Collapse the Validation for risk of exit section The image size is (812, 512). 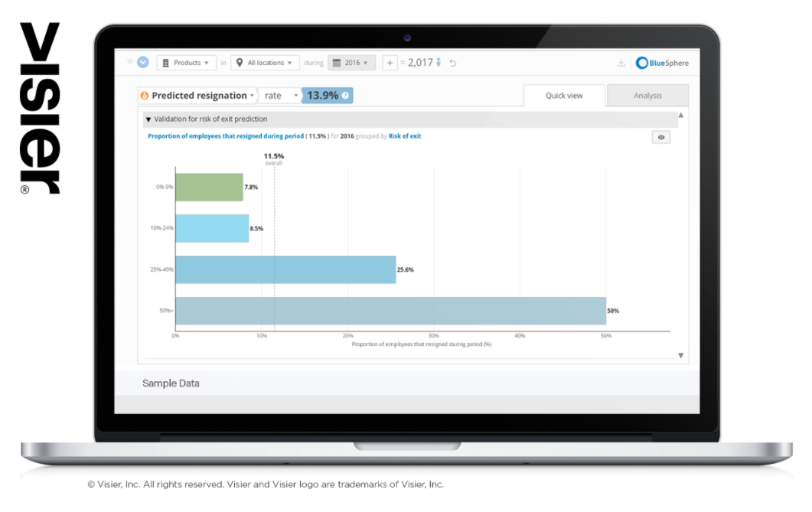[x=148, y=119]
